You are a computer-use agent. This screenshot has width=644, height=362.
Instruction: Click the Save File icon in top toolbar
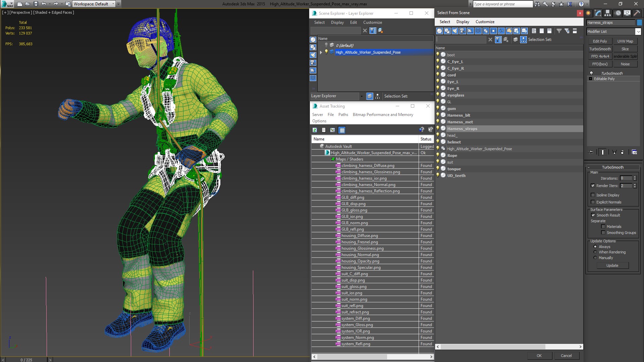[x=36, y=4]
